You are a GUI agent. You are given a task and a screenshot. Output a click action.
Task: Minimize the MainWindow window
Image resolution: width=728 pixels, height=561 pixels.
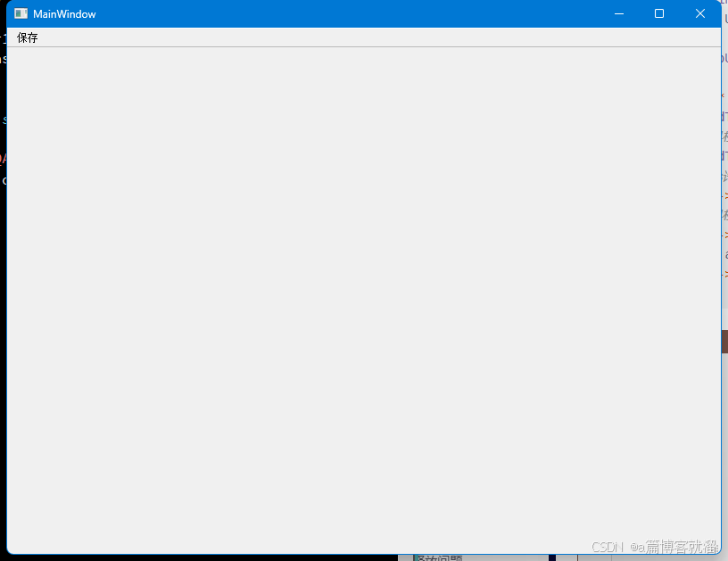pos(619,14)
